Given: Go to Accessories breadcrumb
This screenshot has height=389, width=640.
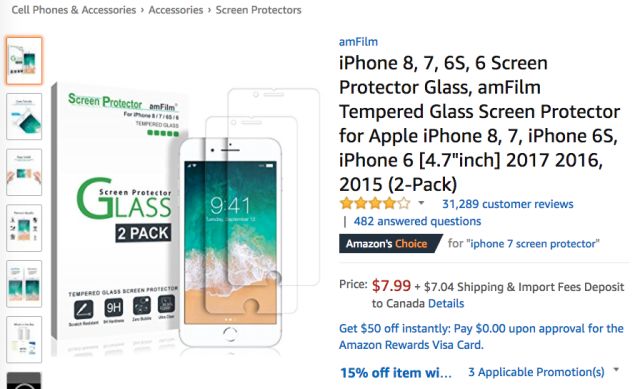Looking at the screenshot, I should pos(176,10).
